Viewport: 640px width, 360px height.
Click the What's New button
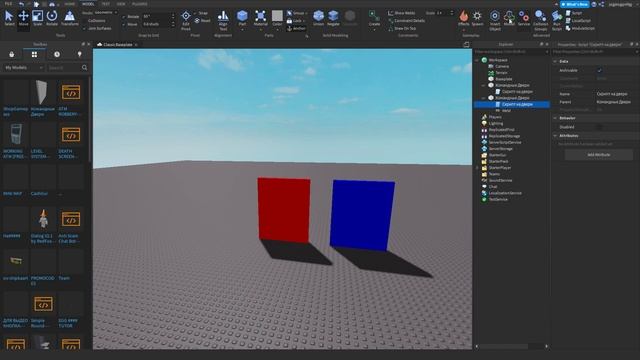[x=575, y=4]
